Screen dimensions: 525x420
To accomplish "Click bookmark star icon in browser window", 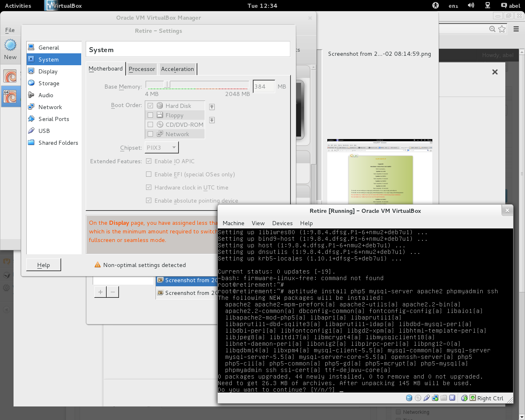I will (502, 29).
